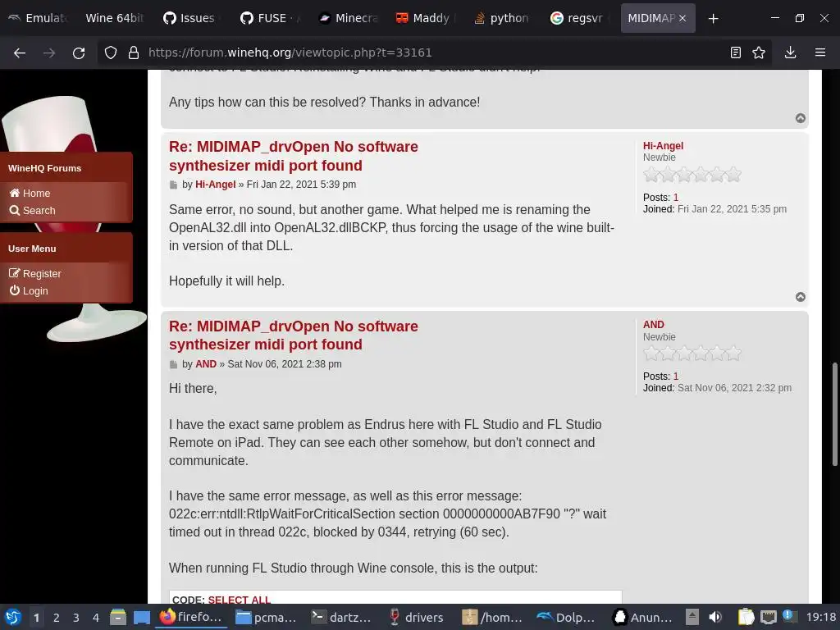Focus the /hom... archive taskbar window

[x=493, y=617]
